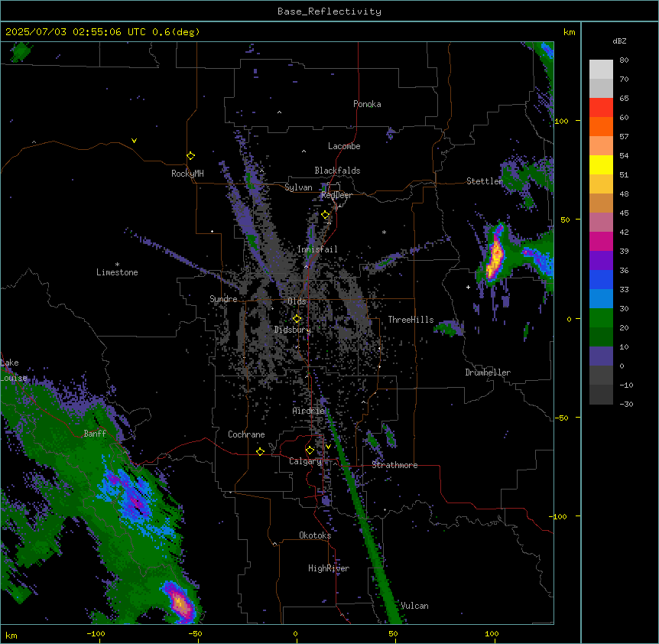Select the Innisfail label
This screenshot has height=644, width=659.
[x=317, y=249]
